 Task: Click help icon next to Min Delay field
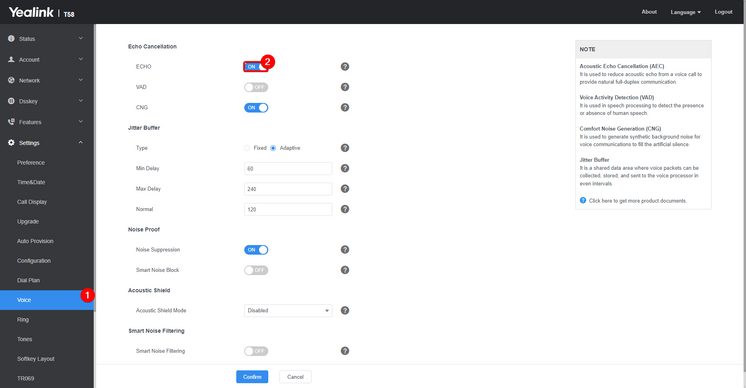(345, 168)
